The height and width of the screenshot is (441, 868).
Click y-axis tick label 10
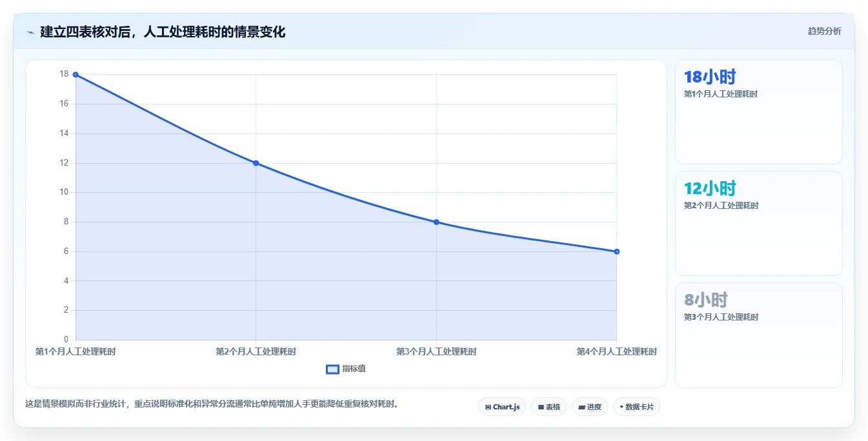pyautogui.click(x=64, y=192)
